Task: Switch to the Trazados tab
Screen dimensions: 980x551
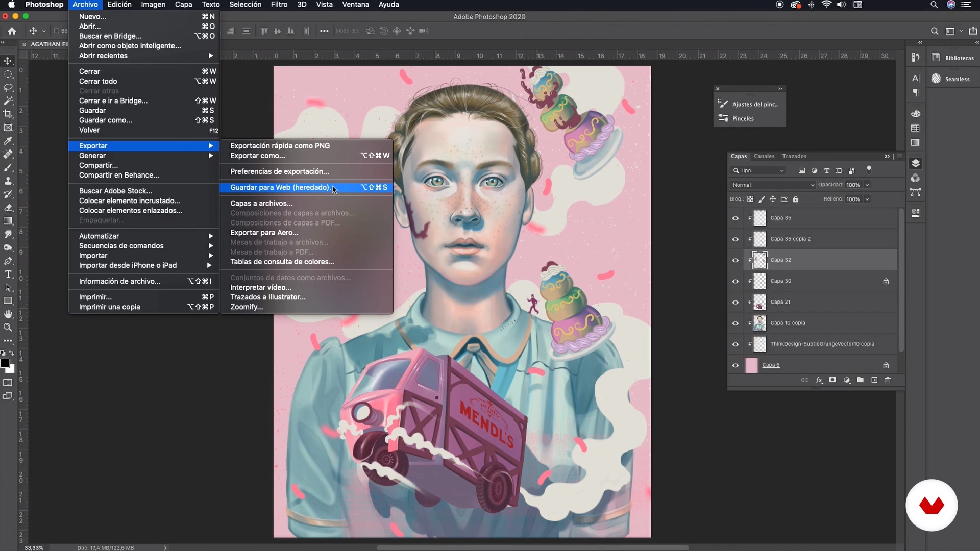Action: tap(794, 156)
